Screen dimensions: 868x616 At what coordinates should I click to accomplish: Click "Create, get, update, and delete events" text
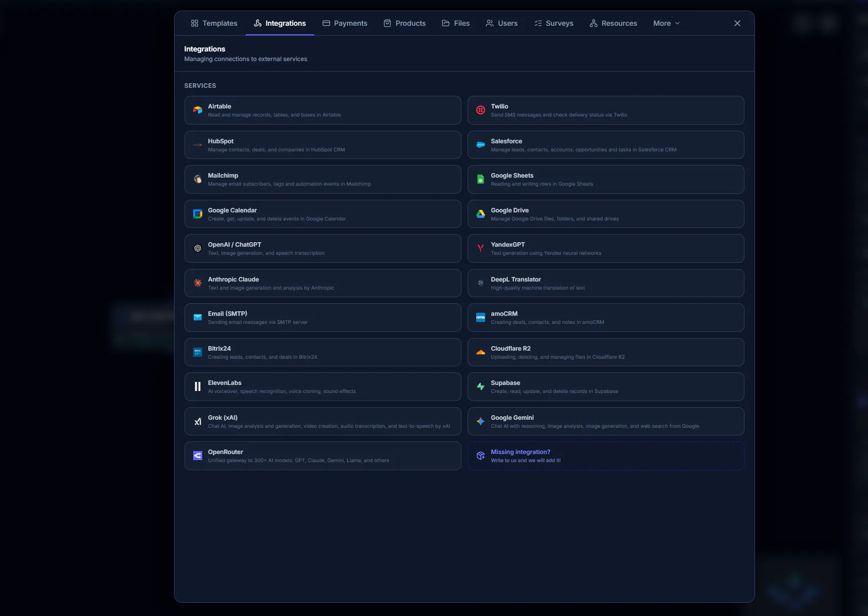coord(277,219)
